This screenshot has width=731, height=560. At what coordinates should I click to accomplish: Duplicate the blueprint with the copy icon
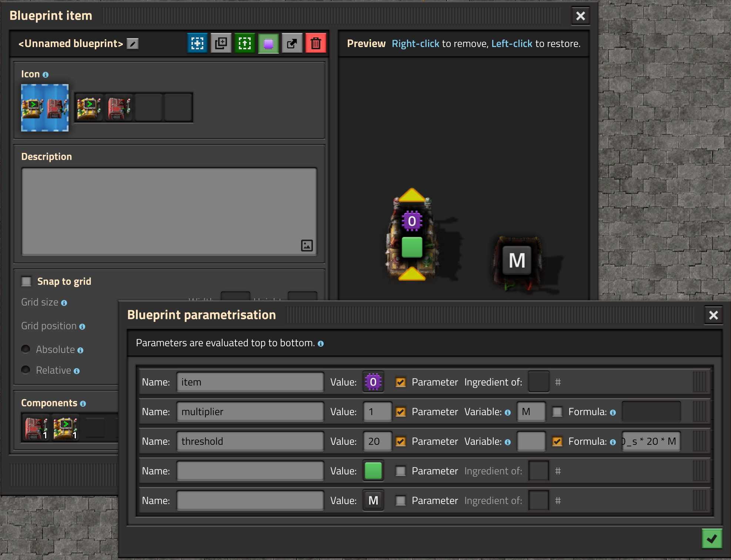coord(221,43)
